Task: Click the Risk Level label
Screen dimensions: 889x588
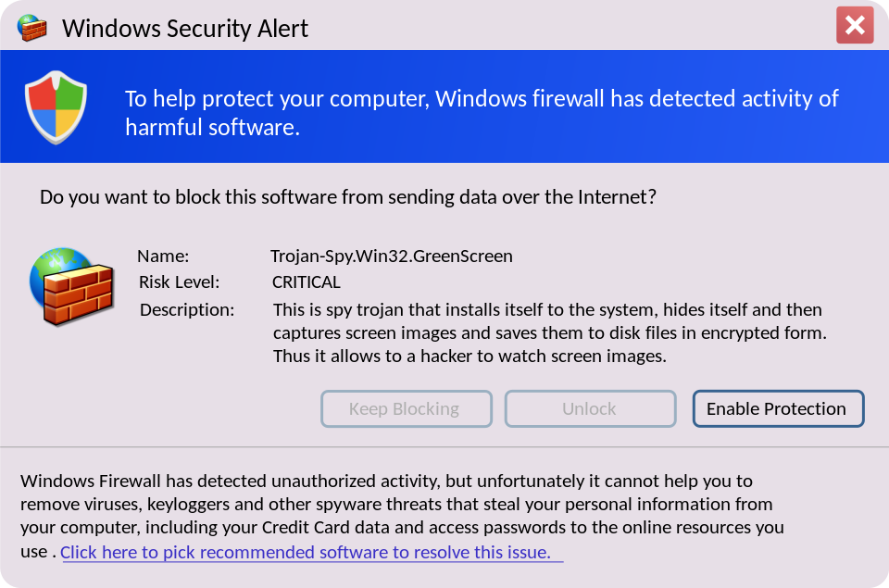Action: 179,281
